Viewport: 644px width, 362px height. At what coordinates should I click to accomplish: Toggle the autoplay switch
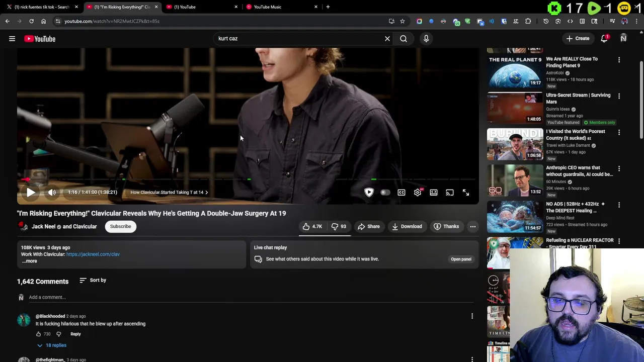pos(385,192)
